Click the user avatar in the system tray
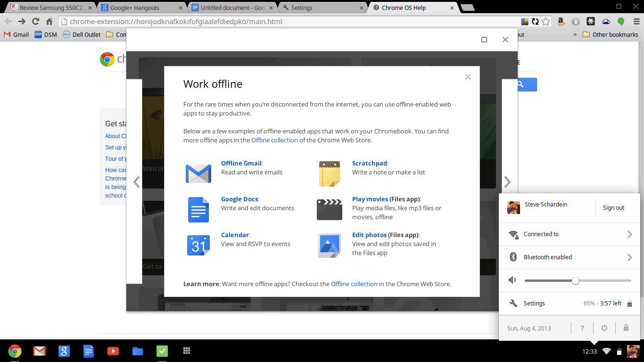Image resolution: width=644 pixels, height=362 pixels. 633,351
